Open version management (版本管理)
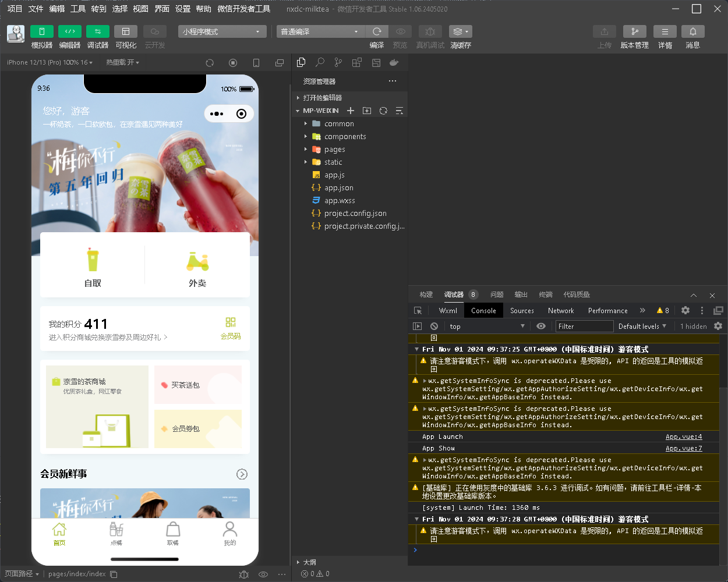The width and height of the screenshot is (728, 582). (635, 31)
